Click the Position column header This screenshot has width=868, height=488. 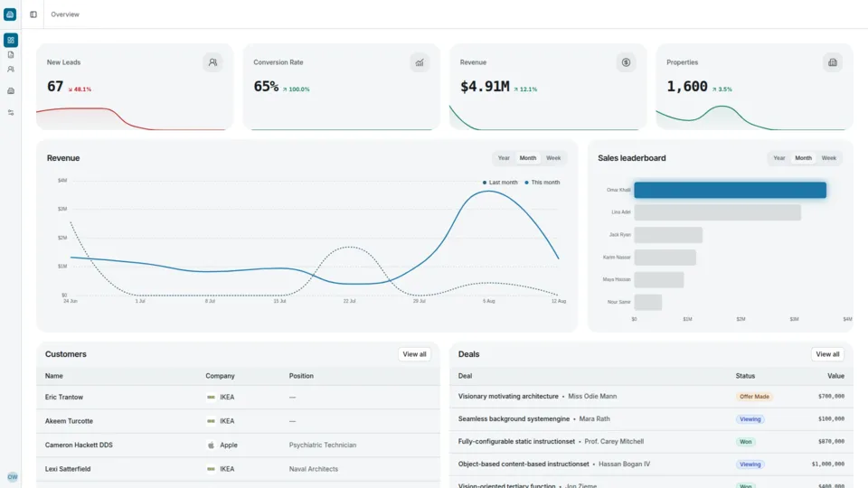point(301,376)
